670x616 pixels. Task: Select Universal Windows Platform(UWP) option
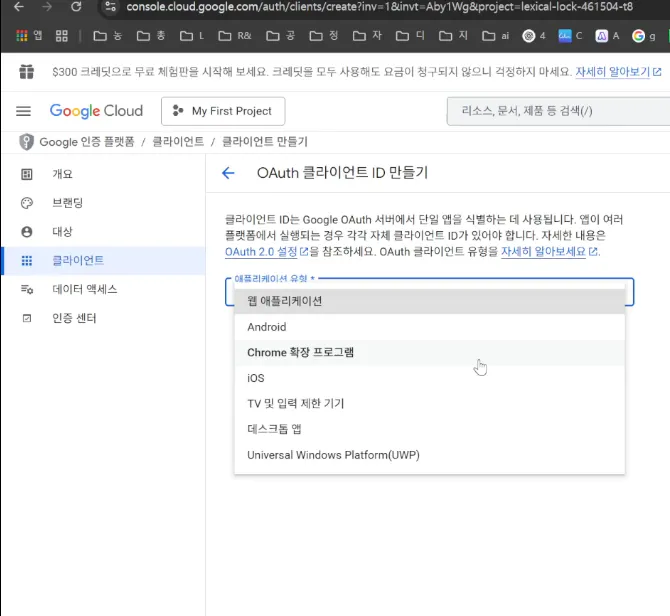tap(429, 455)
